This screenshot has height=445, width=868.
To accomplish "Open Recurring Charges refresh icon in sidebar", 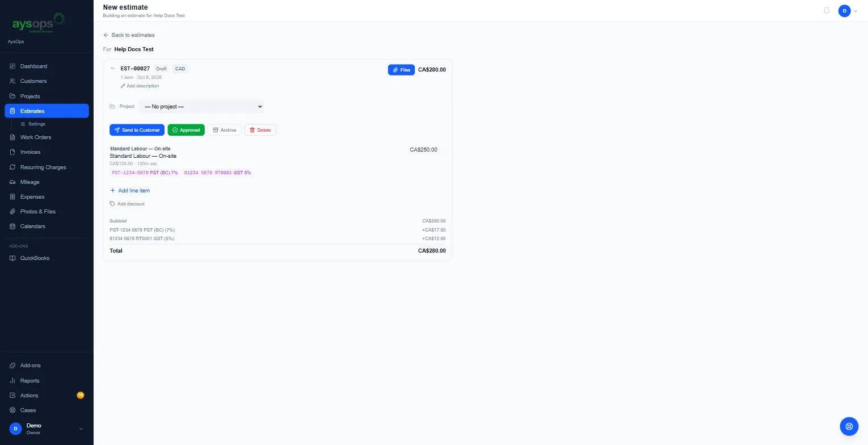I will click(12, 167).
